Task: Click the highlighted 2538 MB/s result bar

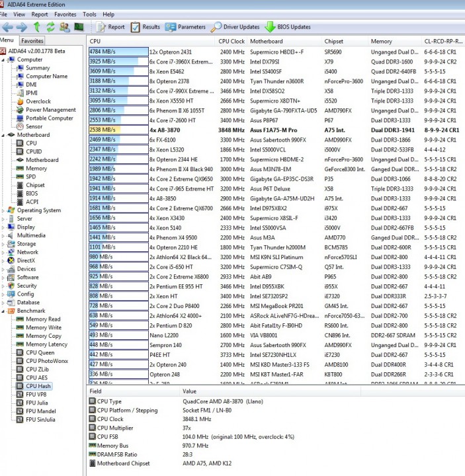Action: coord(118,130)
